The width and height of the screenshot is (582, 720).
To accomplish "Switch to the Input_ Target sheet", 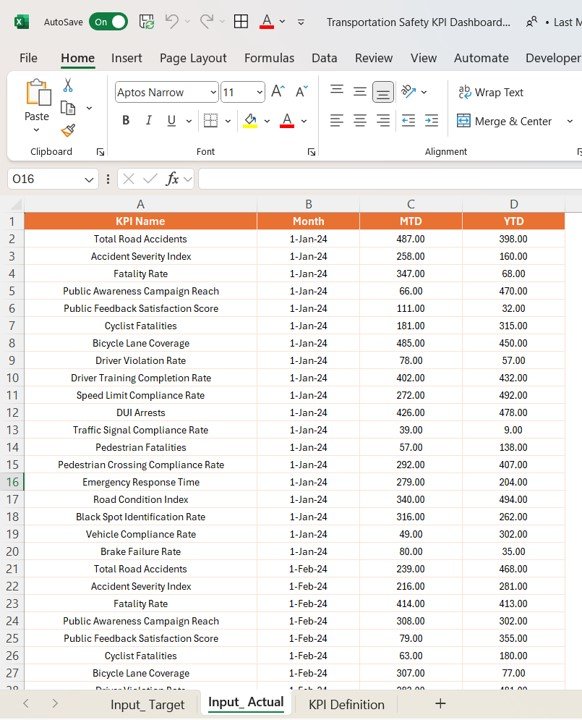I will [x=147, y=704].
